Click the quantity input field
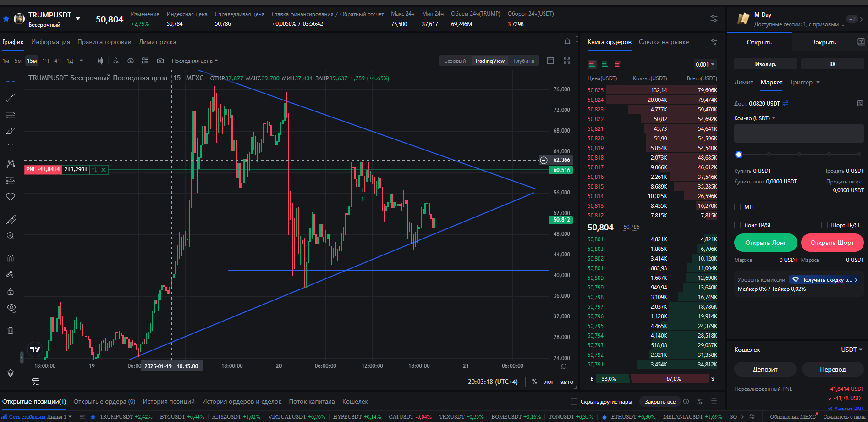The image size is (868, 422). (799, 133)
